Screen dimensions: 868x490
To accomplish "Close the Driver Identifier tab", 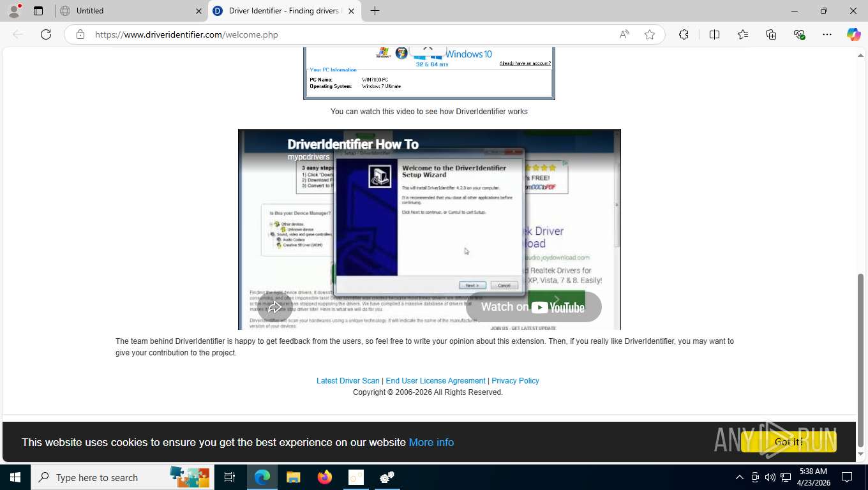I will coord(352,11).
